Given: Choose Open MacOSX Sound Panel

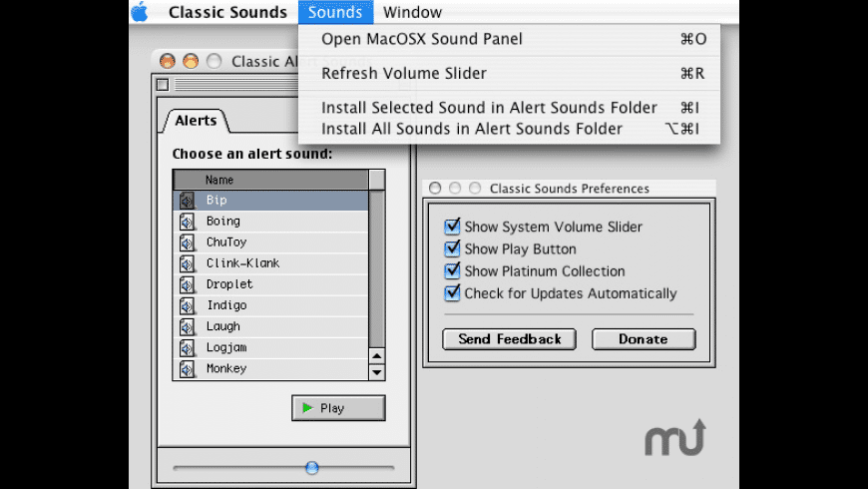Looking at the screenshot, I should [509, 39].
